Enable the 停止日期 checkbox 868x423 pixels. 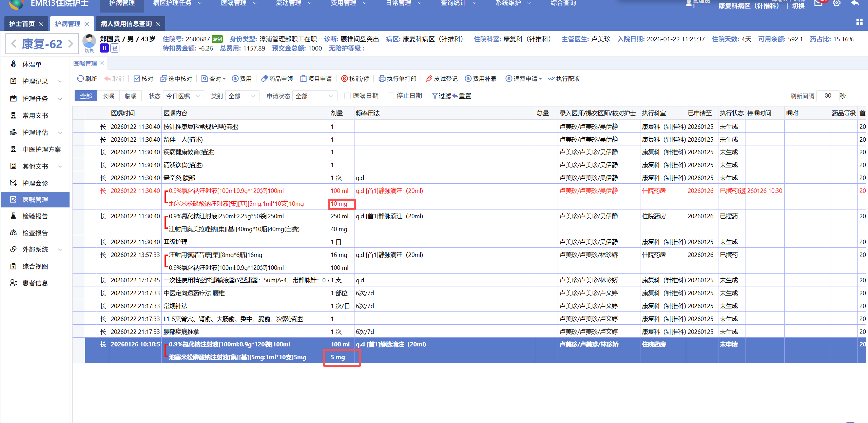(x=391, y=96)
